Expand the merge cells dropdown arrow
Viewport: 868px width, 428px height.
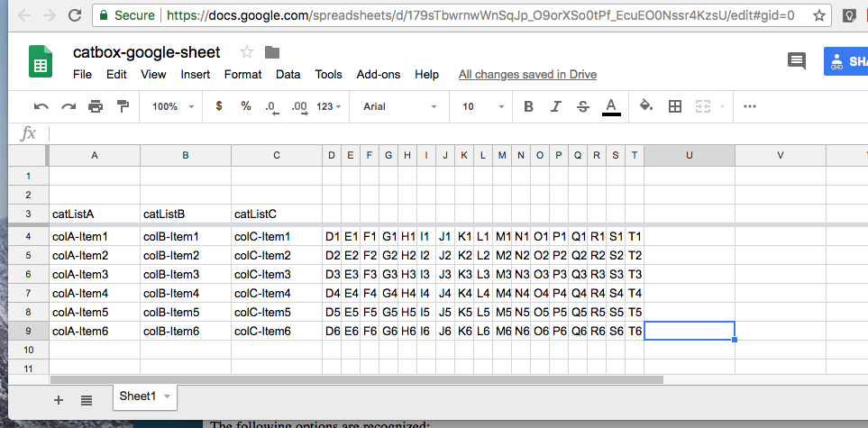[x=722, y=106]
